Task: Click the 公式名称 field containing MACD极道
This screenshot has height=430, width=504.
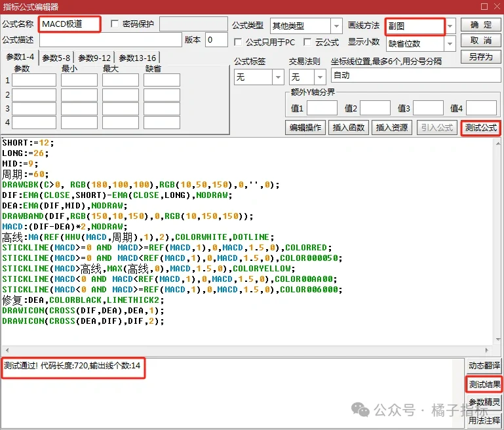Action: coord(69,24)
